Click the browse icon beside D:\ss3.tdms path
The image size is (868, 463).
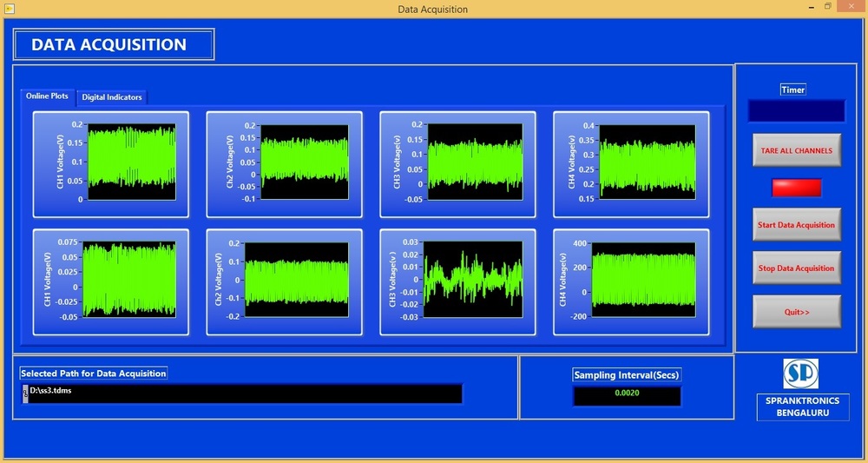[x=24, y=392]
